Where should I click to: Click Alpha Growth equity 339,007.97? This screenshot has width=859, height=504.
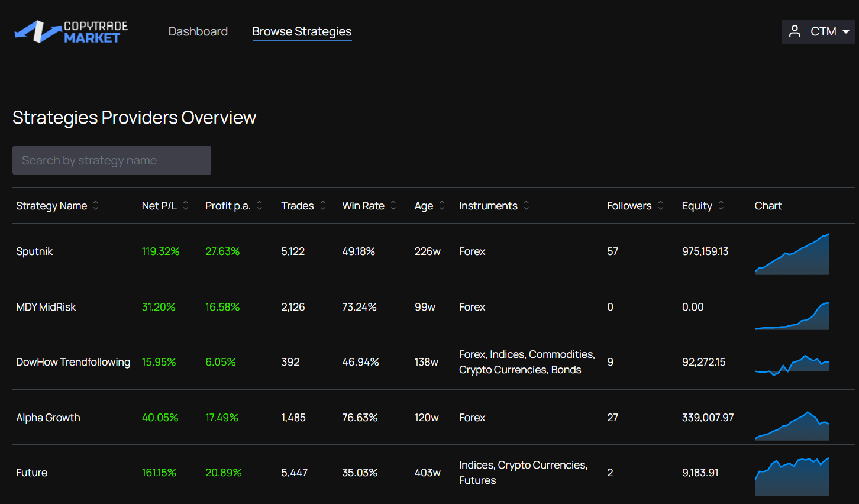pyautogui.click(x=708, y=418)
